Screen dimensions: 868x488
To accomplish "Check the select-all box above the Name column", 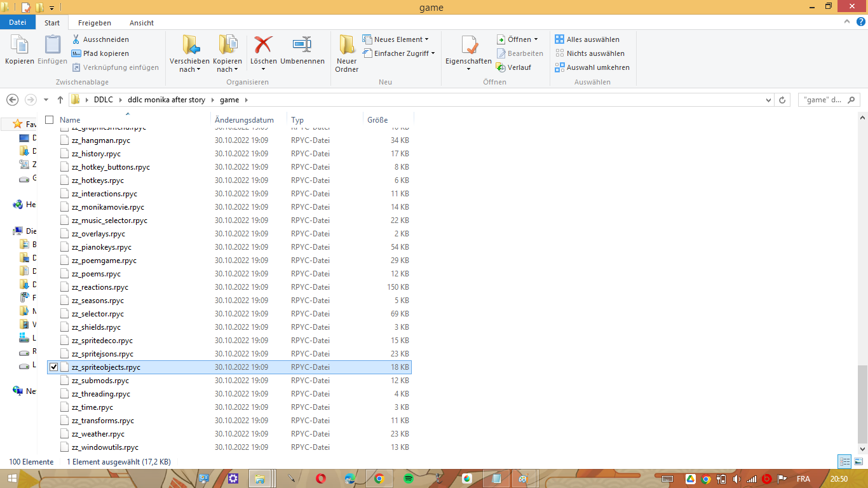I will click(49, 119).
